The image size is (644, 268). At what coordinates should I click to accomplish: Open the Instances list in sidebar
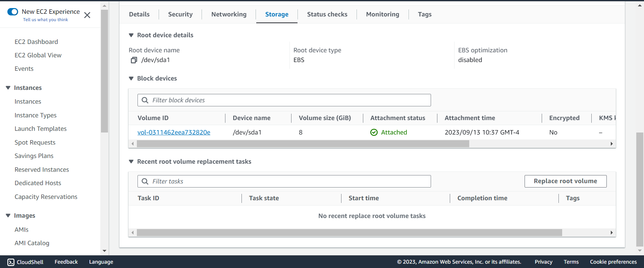28,102
